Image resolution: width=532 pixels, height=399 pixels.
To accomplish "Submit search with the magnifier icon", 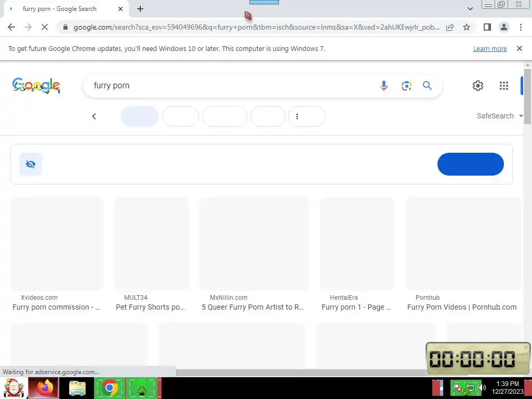I will click(427, 86).
